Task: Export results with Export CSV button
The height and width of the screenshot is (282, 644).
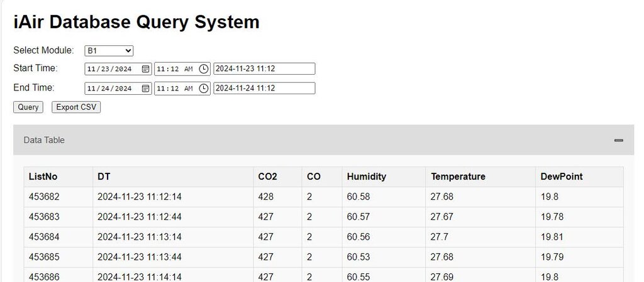Action: (x=76, y=107)
